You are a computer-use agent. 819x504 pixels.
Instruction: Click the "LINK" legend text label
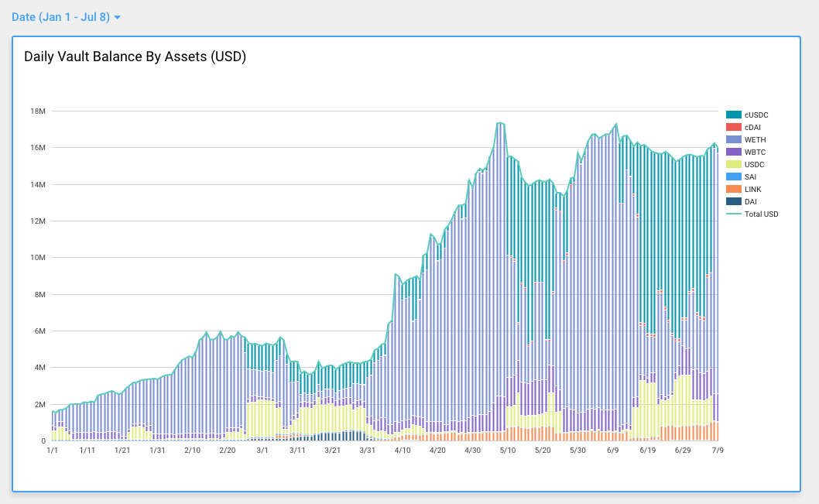click(752, 189)
